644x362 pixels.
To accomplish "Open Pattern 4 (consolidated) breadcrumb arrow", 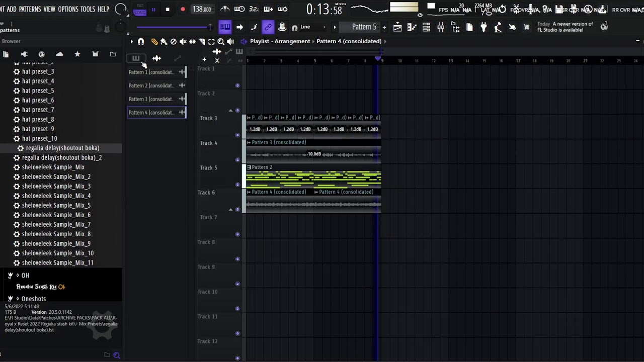I will 385,41.
